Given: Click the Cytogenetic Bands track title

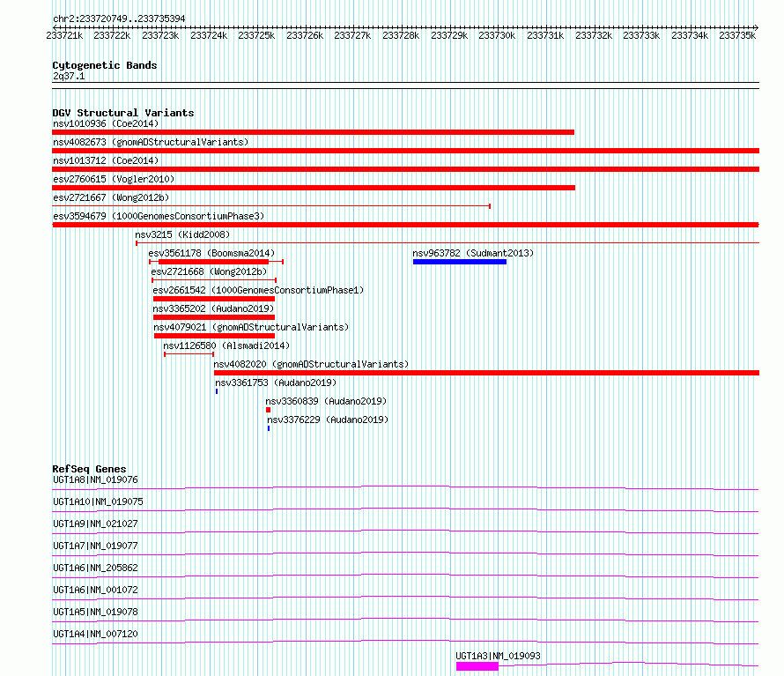Looking at the screenshot, I should coord(105,65).
